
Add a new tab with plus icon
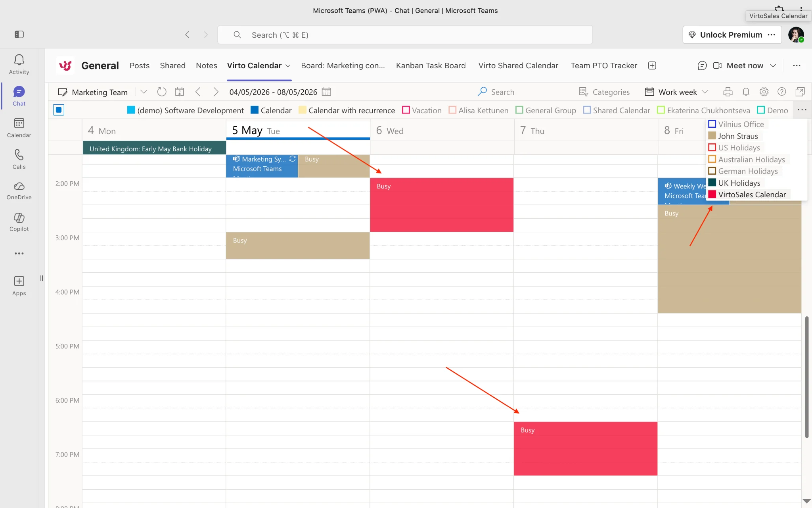[x=652, y=65]
